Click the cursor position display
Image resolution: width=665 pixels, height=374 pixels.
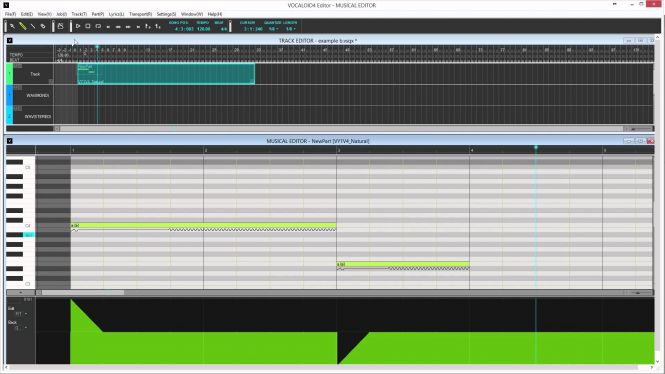click(253, 29)
